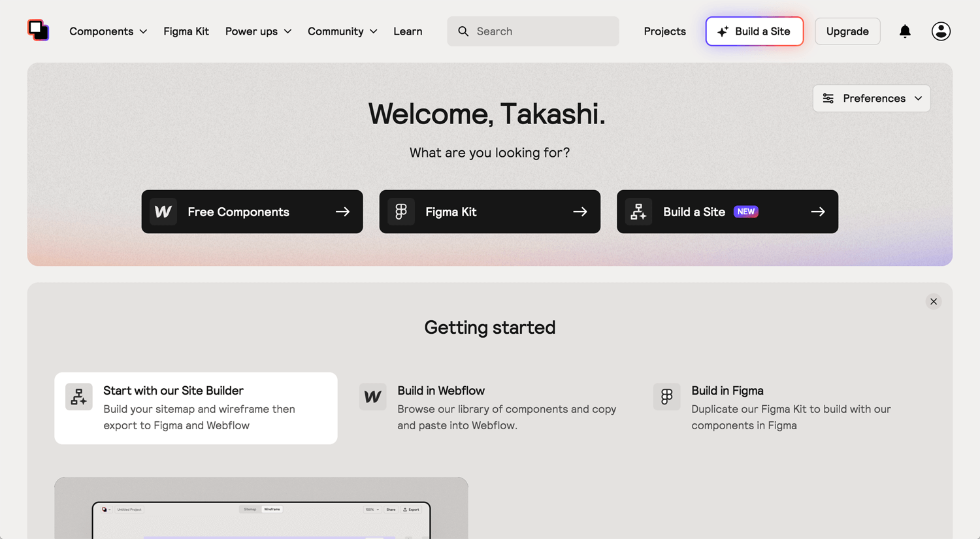Image resolution: width=980 pixels, height=539 pixels.
Task: Open the Learn page
Action: (x=408, y=31)
